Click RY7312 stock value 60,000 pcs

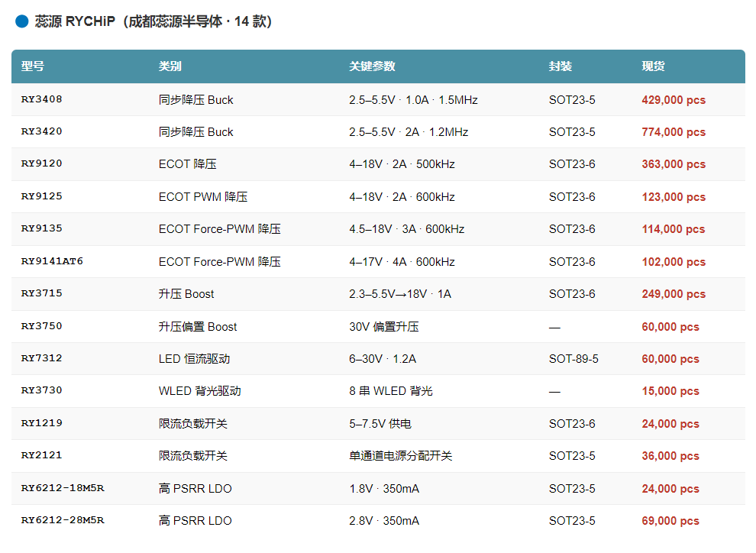tap(670, 359)
